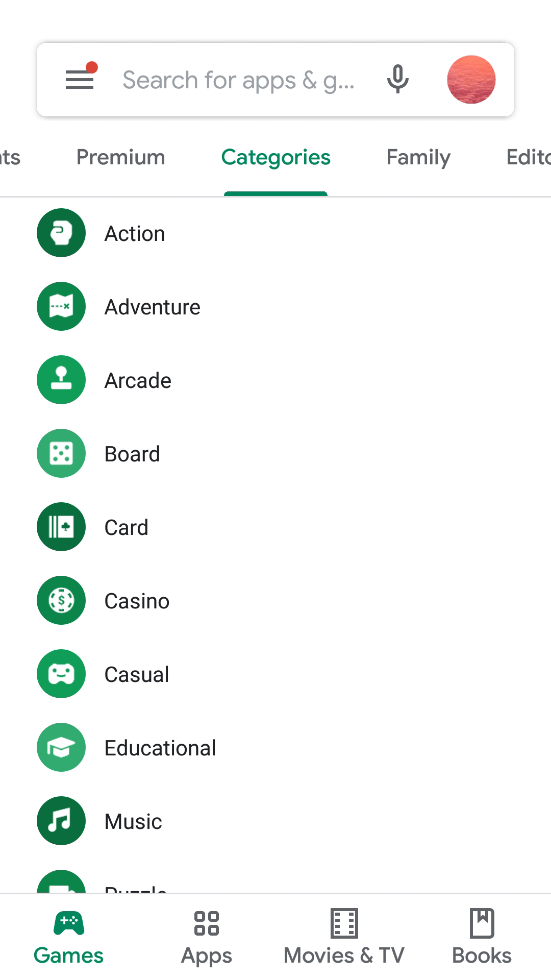Open the Card games category
Image resolution: width=551 pixels, height=980 pixels.
127,528
